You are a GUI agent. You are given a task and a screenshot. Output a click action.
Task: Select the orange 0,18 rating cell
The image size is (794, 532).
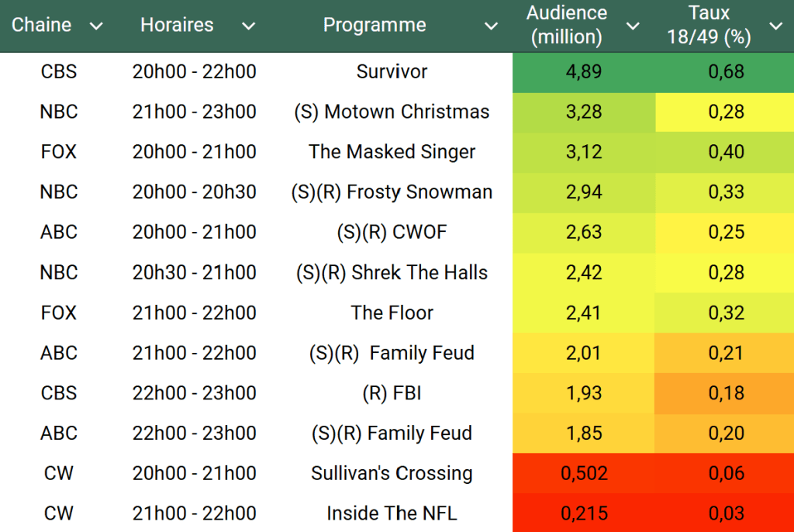click(x=726, y=393)
